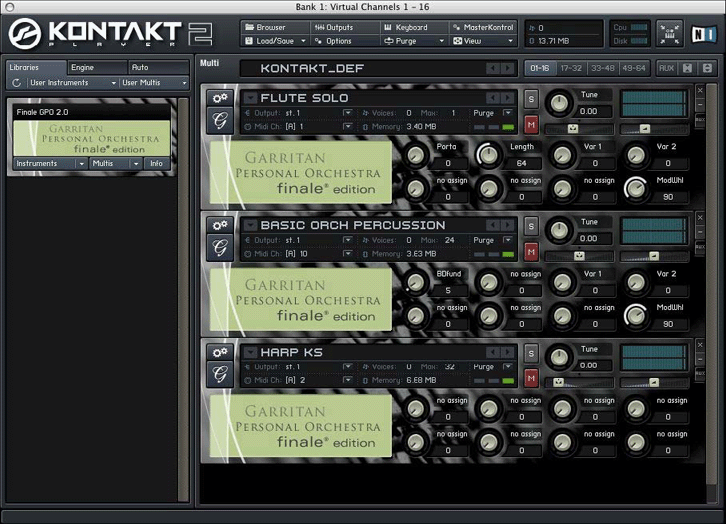This screenshot has height=524, width=726.
Task: Go to next instrument on Harp KS header
Action: pyautogui.click(x=508, y=352)
